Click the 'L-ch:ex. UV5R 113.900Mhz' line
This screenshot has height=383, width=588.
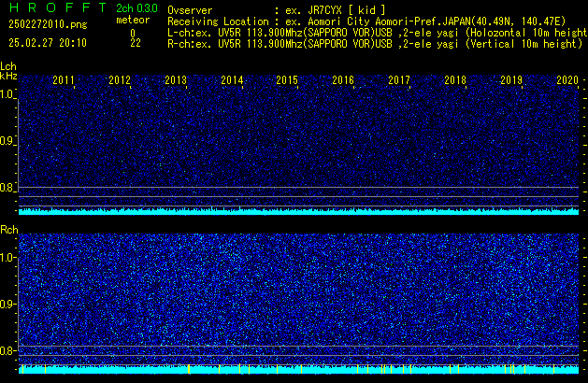point(378,33)
